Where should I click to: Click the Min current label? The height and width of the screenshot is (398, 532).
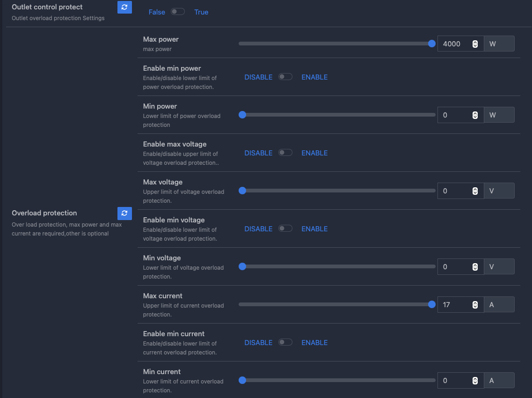coord(162,371)
